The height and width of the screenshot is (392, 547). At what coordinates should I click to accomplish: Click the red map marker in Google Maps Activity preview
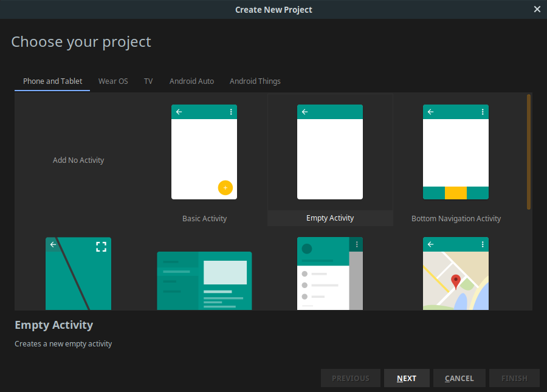coord(455,281)
